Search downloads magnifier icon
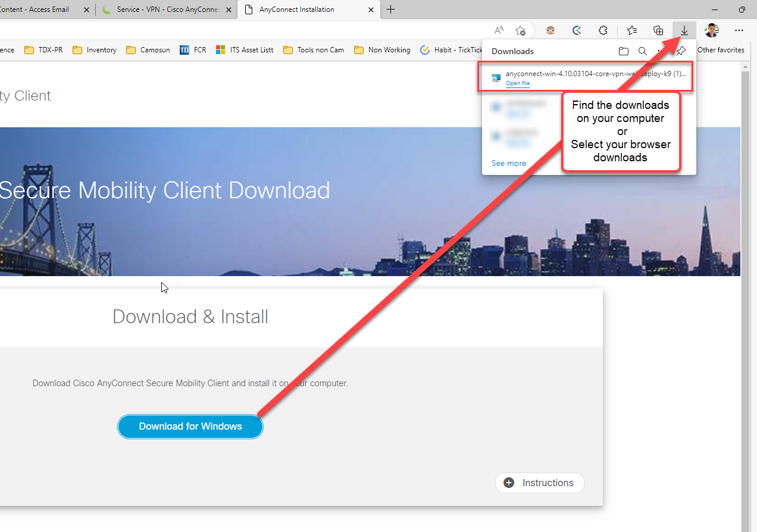The image size is (757, 532). pos(643,51)
